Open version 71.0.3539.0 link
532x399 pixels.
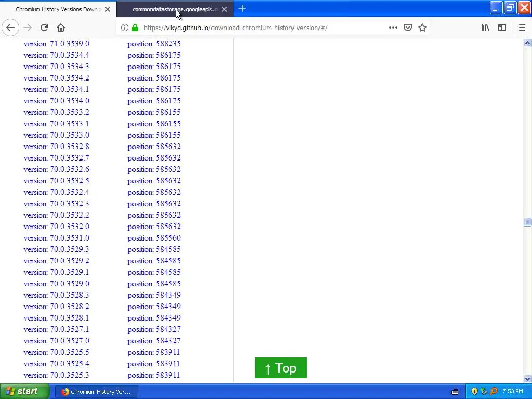(x=56, y=44)
